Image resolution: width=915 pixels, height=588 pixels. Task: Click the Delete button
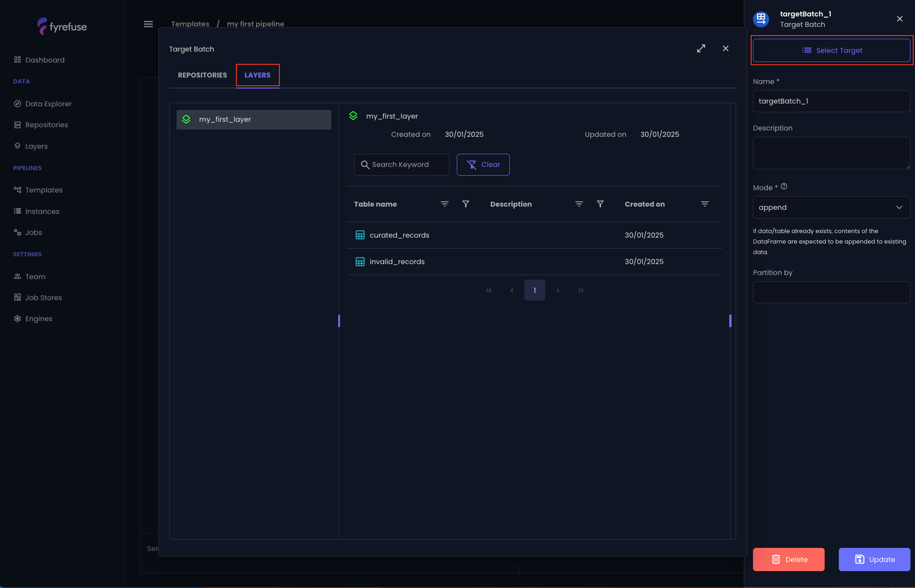789,559
